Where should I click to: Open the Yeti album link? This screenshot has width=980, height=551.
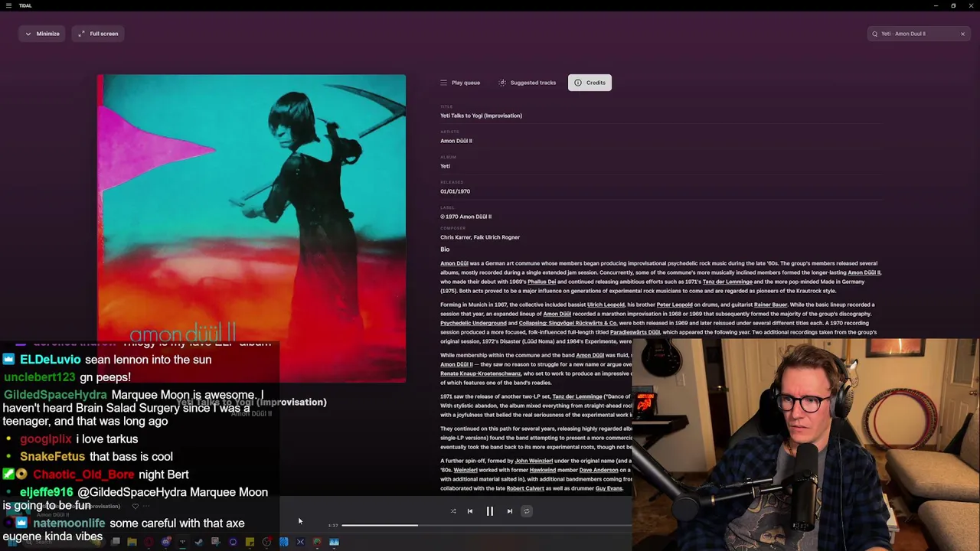coord(445,166)
